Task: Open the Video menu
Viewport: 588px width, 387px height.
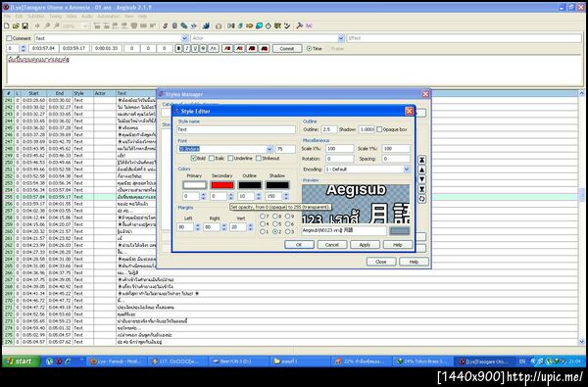Action: pyautogui.click(x=72, y=16)
